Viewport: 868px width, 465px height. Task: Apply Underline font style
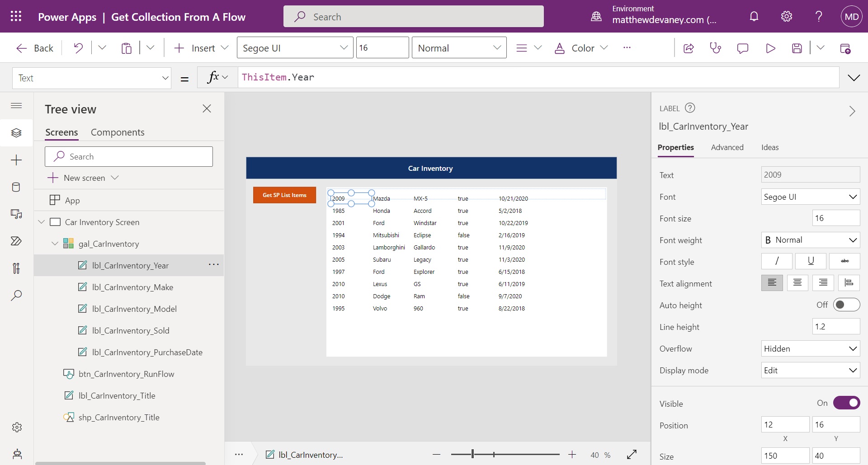coord(811,261)
